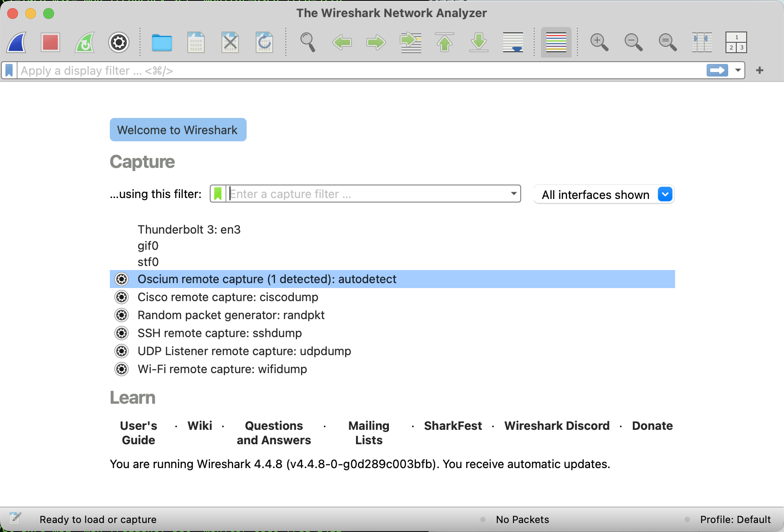Start capturing packets with the shark fin icon
Screen dimensions: 784x532
(17, 42)
